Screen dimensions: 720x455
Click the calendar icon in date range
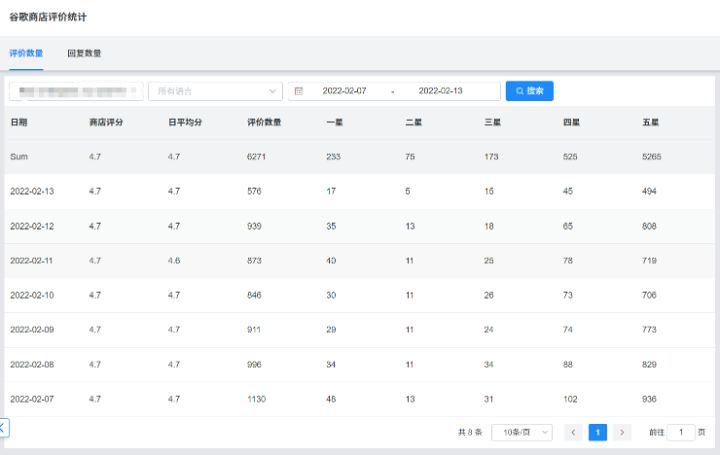coord(298,91)
